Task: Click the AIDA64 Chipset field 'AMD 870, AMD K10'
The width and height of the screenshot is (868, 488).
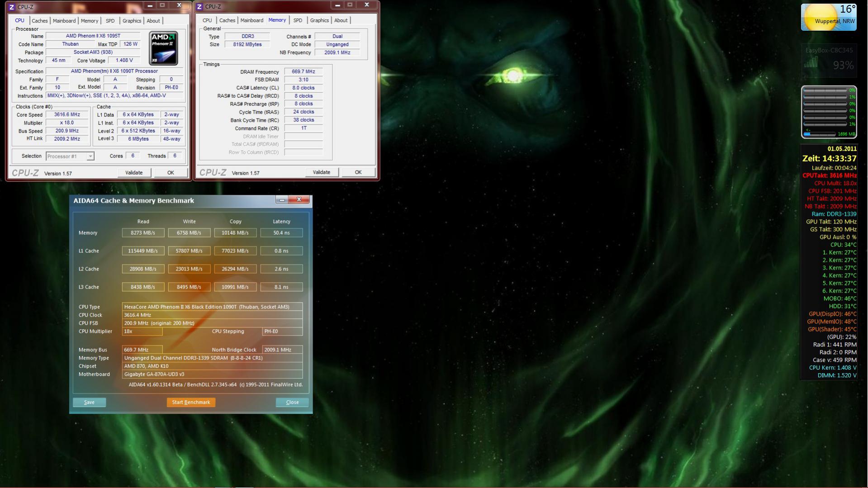Action: (x=212, y=366)
